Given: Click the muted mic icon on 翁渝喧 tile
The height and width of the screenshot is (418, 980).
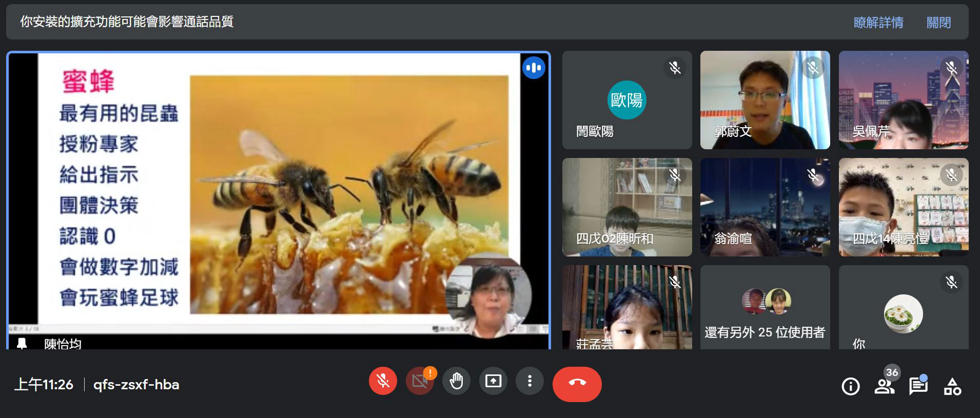Looking at the screenshot, I should (813, 175).
